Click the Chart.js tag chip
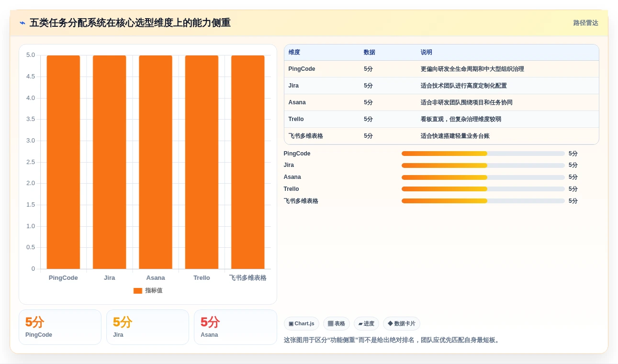 (x=302, y=324)
